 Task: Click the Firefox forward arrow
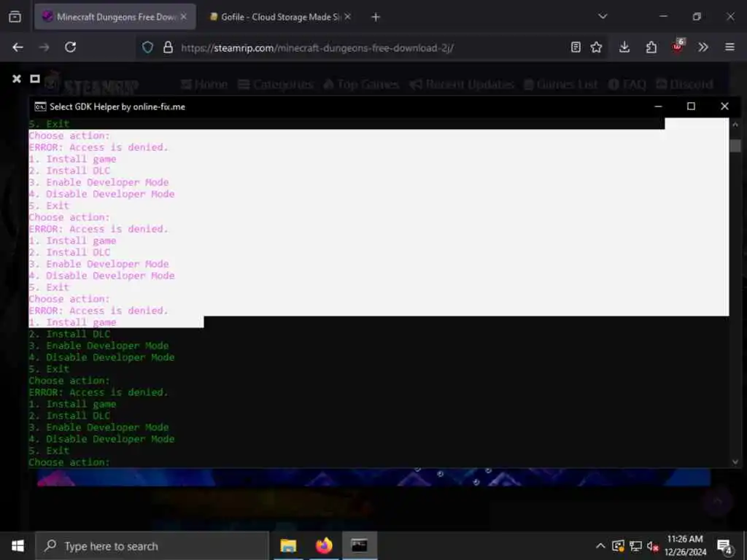pos(44,47)
